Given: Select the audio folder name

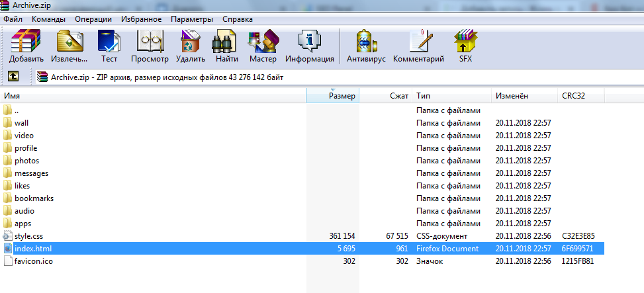Looking at the screenshot, I should (24, 211).
